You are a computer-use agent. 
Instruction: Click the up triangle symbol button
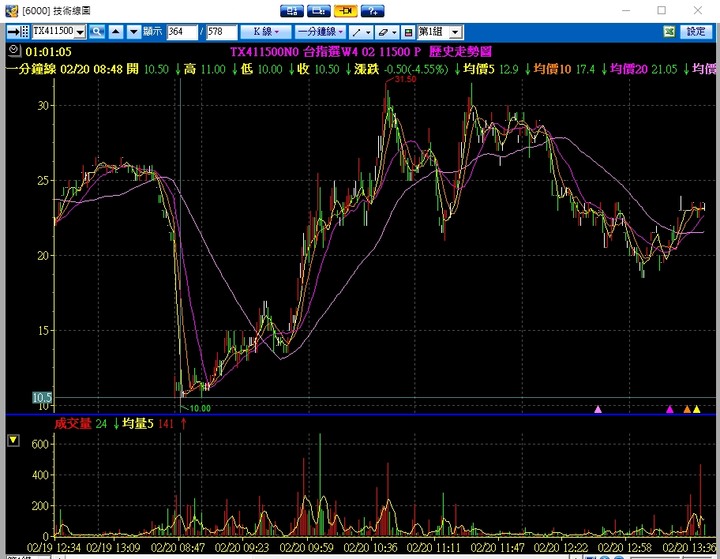coord(116,32)
